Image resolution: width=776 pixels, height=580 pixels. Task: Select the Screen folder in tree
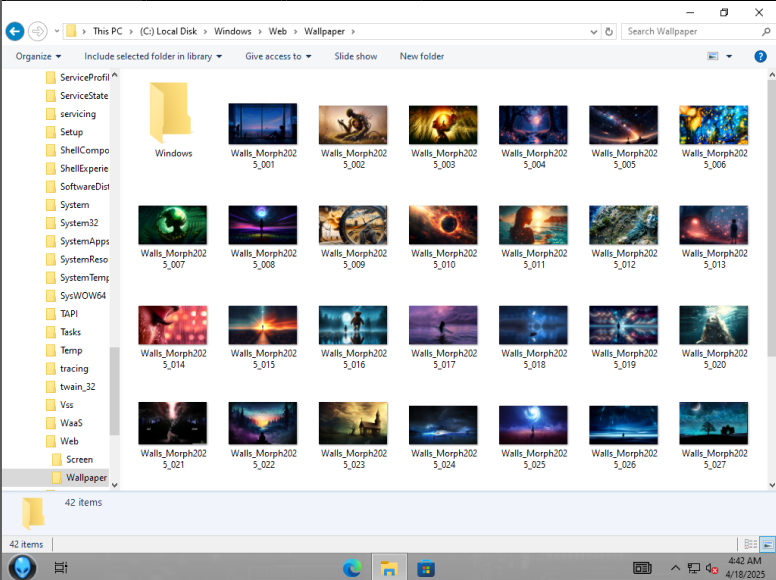coord(79,460)
